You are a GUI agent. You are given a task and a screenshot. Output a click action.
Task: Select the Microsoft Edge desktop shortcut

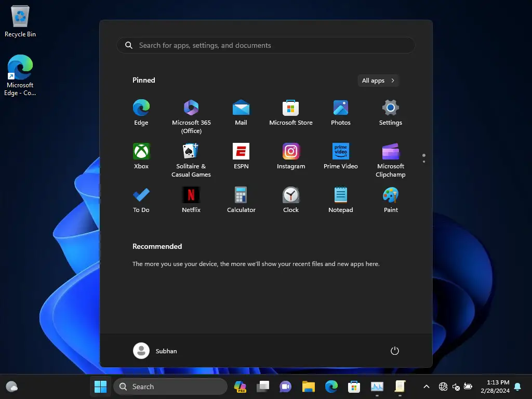[x=20, y=75]
